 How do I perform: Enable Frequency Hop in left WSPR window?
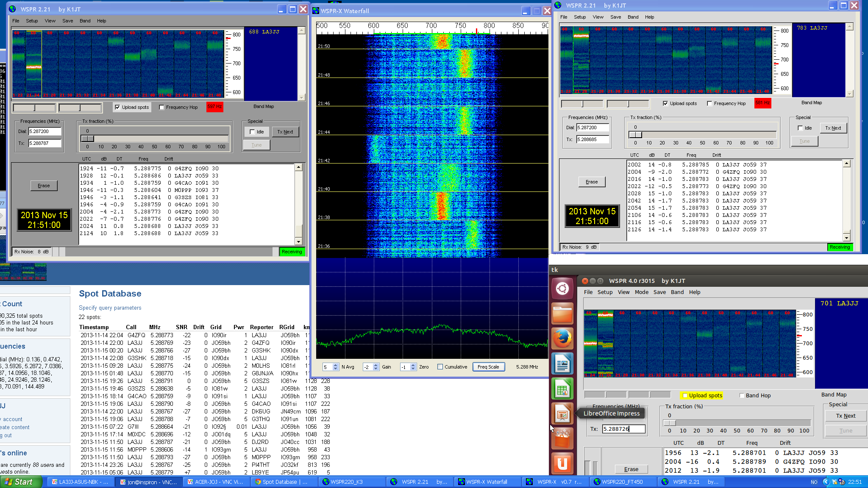tap(162, 108)
